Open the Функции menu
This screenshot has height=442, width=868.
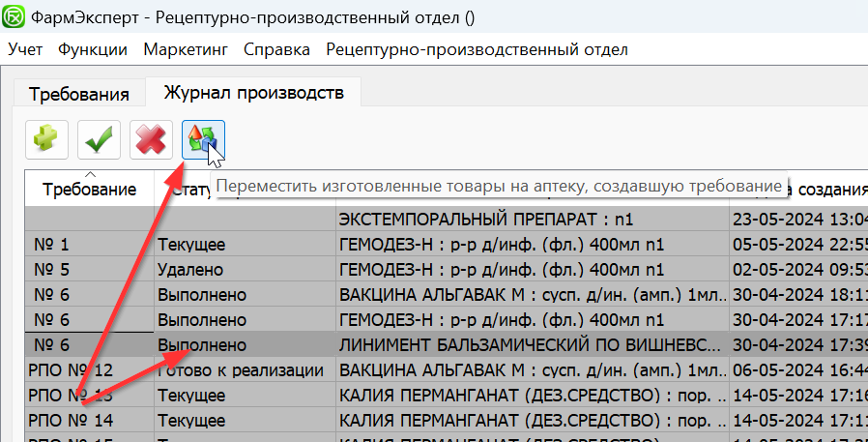pos(93,49)
